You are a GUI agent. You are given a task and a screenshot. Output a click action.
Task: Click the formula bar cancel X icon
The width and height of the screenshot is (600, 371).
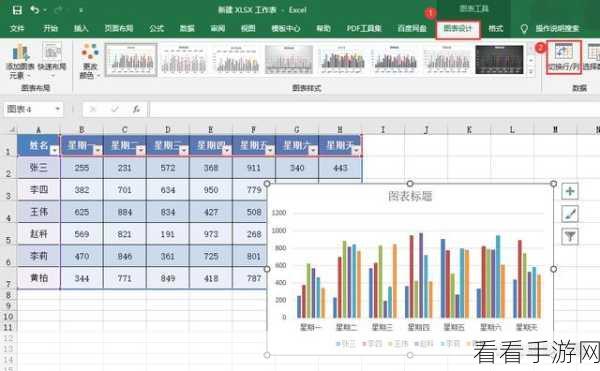[92, 109]
